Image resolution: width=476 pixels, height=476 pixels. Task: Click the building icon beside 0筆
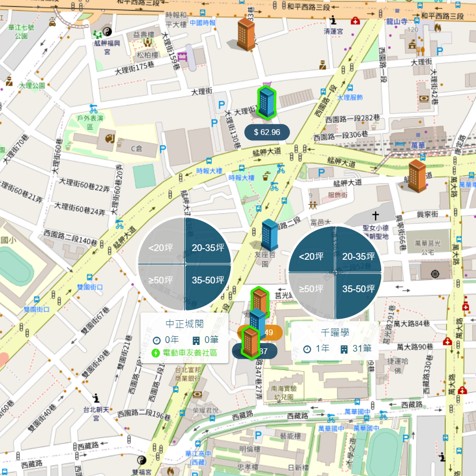[196, 341]
